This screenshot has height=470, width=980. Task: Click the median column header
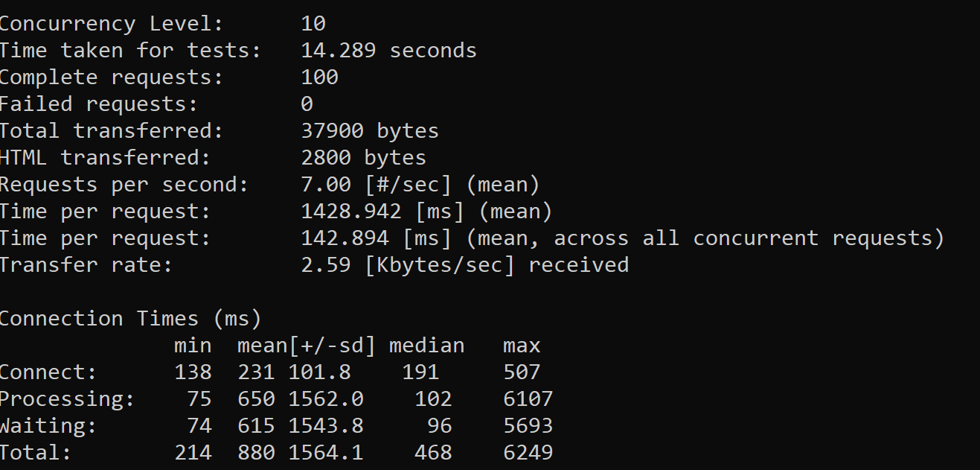tap(426, 346)
